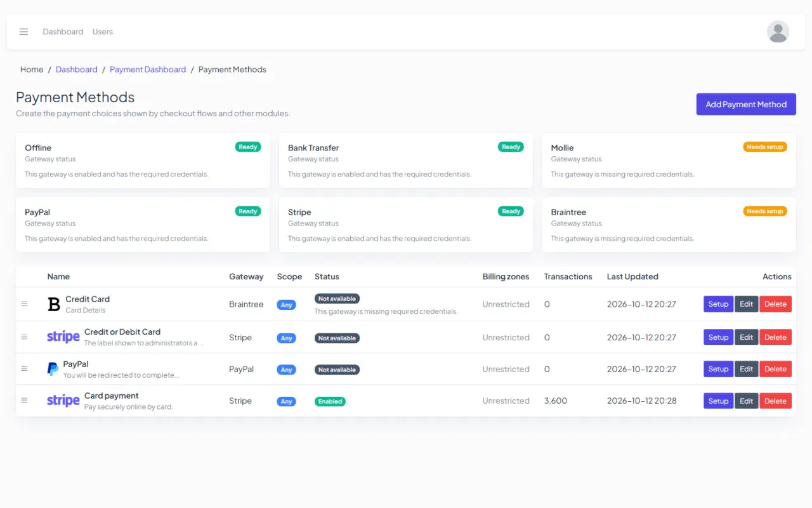Click the Last Updated column header
Screen dimensions: 812x508
[x=632, y=276]
